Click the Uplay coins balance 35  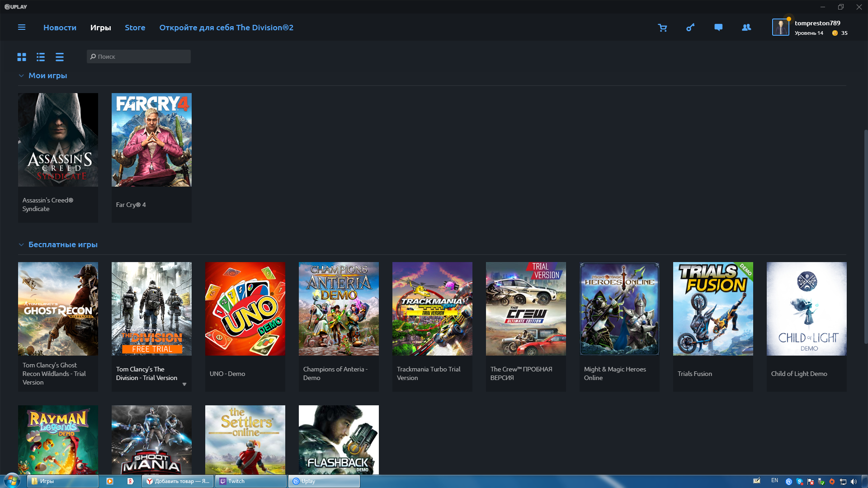840,33
